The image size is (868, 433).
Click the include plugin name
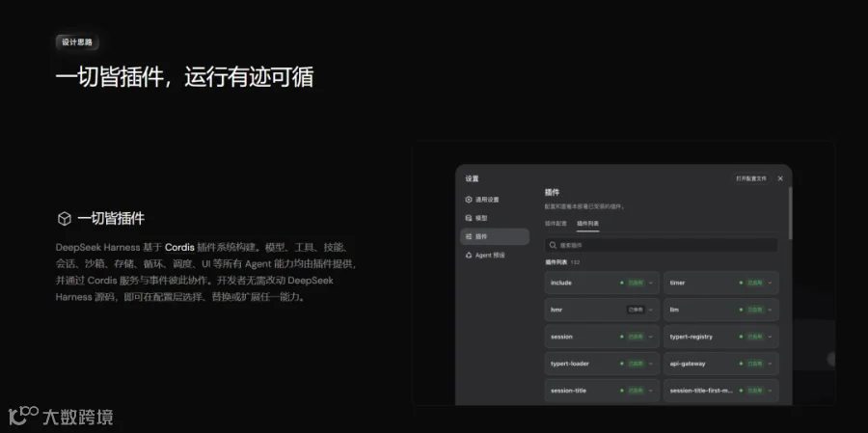point(560,283)
